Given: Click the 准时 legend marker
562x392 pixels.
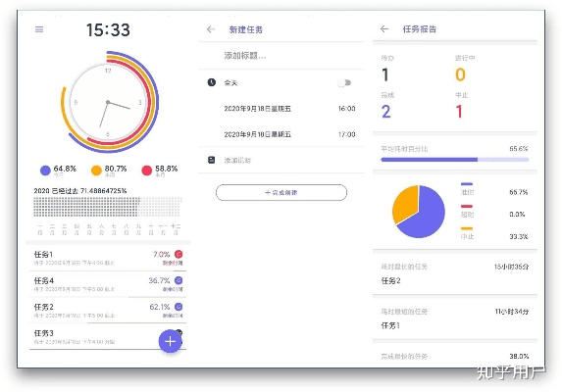Looking at the screenshot, I should (467, 184).
